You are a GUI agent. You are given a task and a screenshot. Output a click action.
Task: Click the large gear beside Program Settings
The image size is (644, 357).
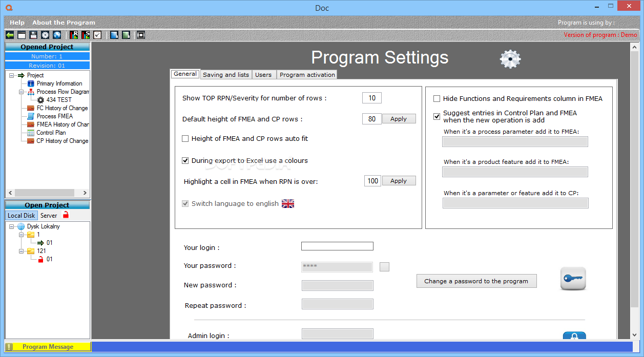click(510, 59)
